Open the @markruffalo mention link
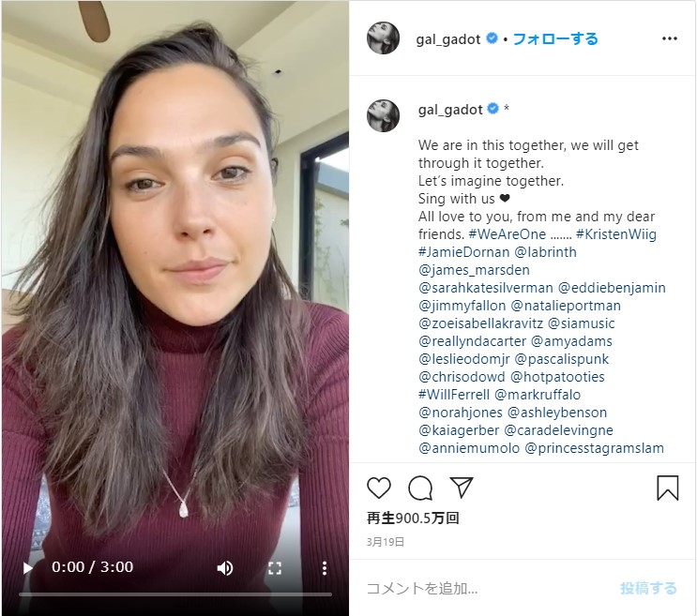The width and height of the screenshot is (697, 616). pos(538,395)
